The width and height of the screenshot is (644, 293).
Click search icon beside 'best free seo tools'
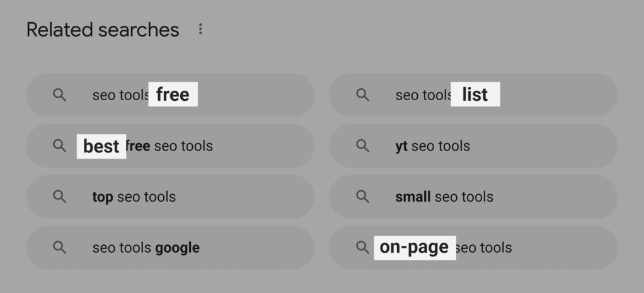coord(59,146)
